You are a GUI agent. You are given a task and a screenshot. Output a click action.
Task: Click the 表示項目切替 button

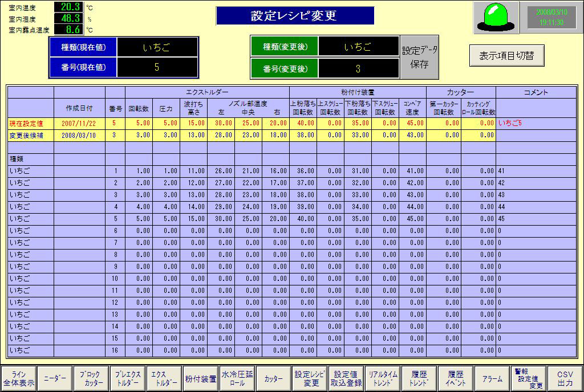(x=506, y=55)
